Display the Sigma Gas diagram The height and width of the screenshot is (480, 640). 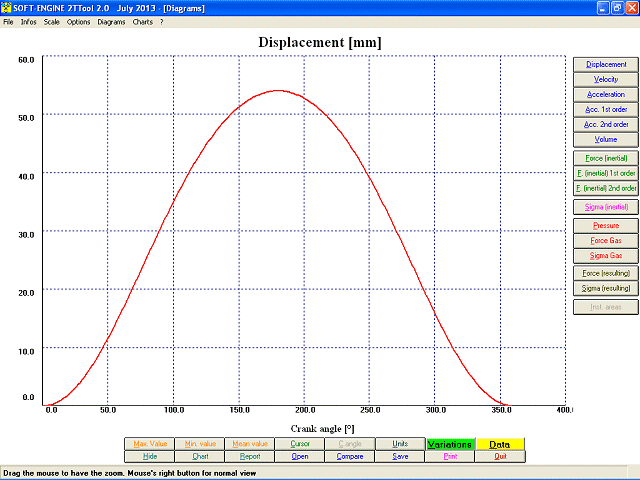pos(605,256)
